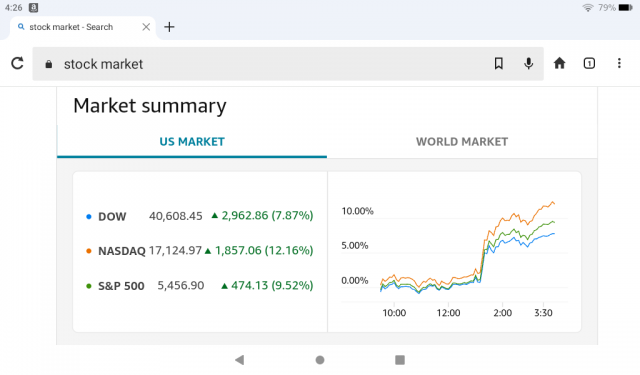Close the stock market search tab
640x375 pixels.
click(146, 27)
